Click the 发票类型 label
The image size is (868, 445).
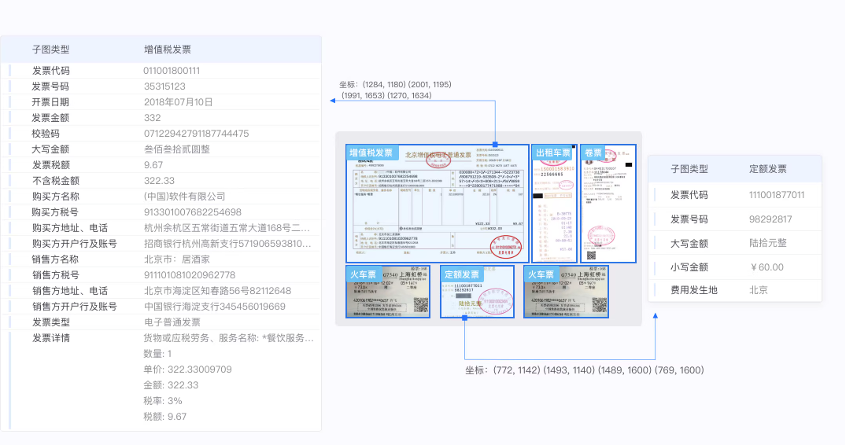(x=50, y=323)
